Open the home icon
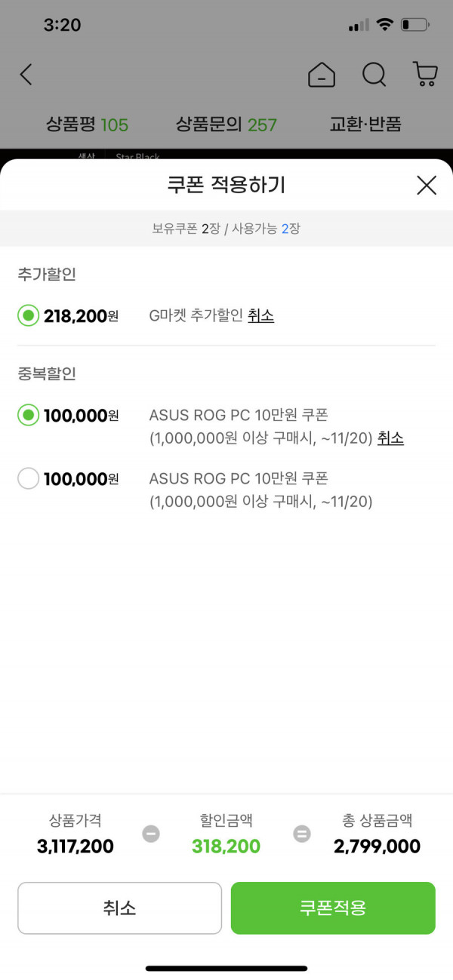This screenshot has height=980, width=453. click(322, 74)
